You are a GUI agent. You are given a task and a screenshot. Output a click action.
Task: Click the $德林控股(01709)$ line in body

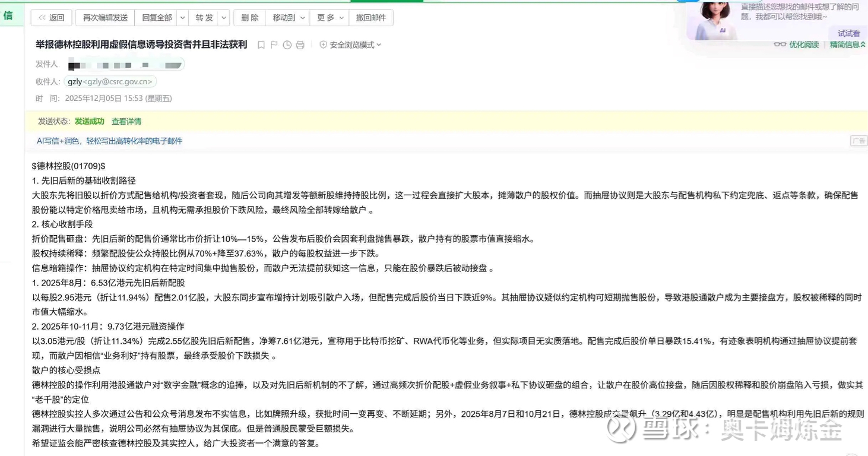68,166
